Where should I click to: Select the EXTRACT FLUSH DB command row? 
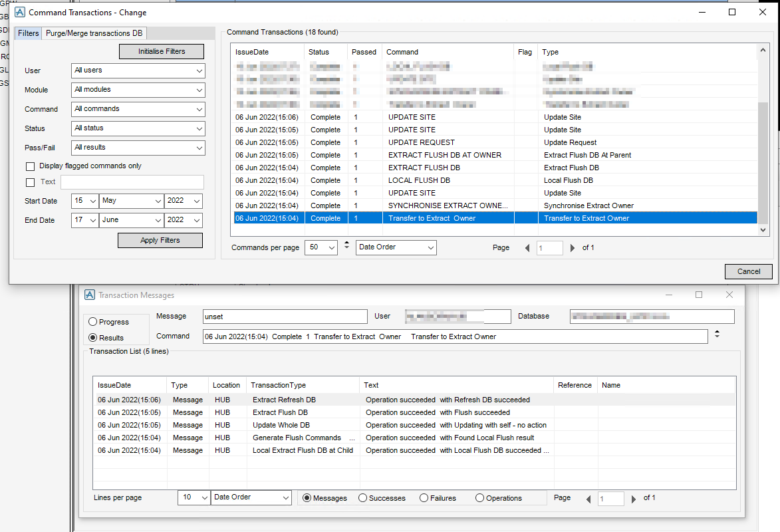click(495, 168)
